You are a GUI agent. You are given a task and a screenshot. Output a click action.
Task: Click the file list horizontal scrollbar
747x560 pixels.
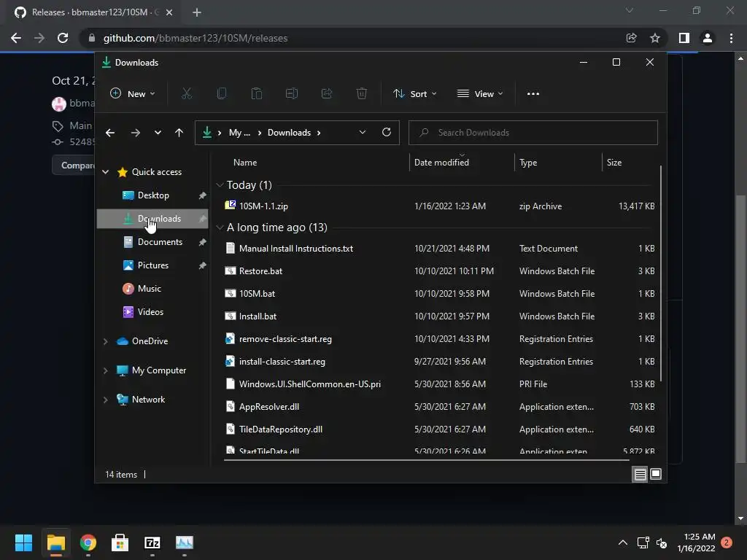click(x=426, y=460)
